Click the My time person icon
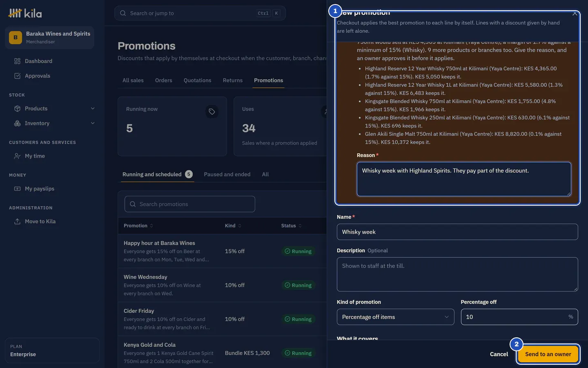 [x=17, y=156]
